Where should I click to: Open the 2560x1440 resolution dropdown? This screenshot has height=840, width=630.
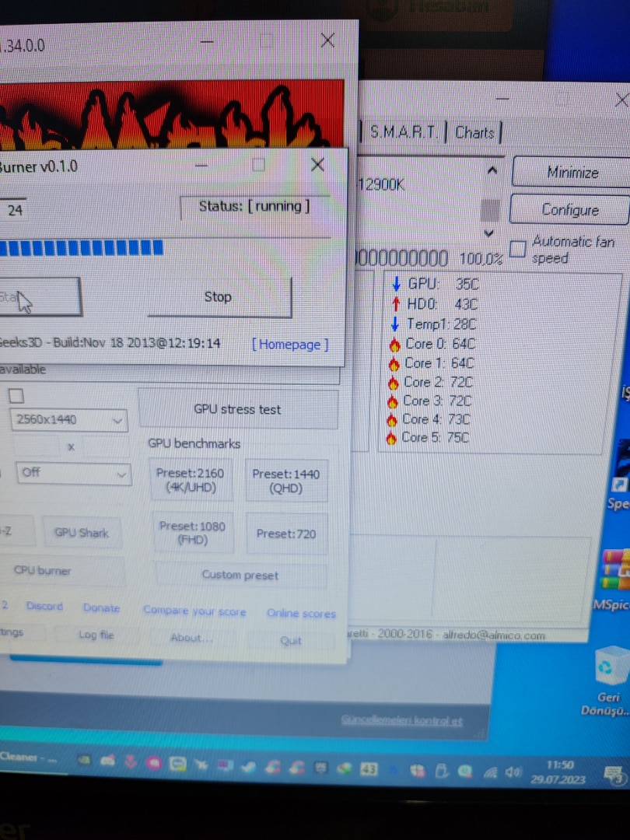(70, 420)
